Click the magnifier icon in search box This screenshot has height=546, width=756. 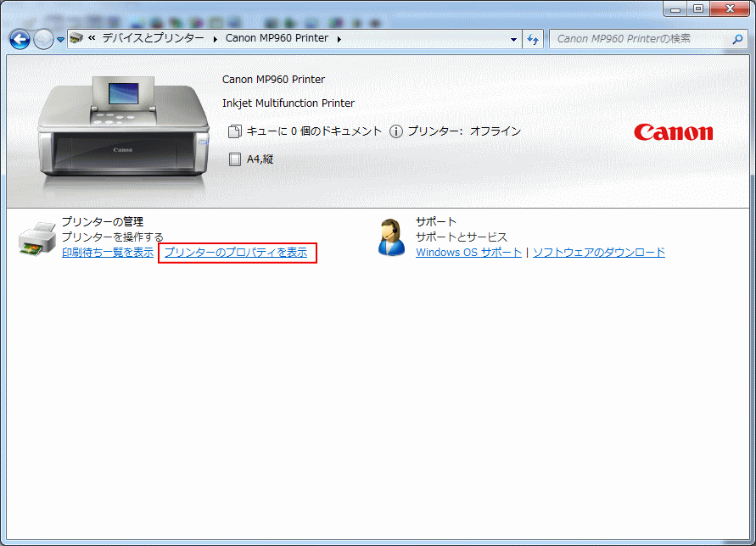[737, 39]
